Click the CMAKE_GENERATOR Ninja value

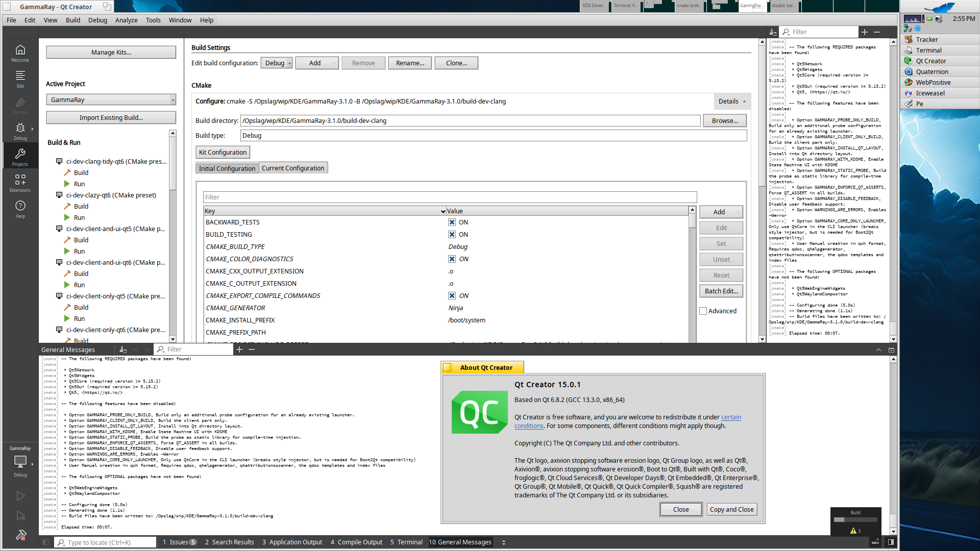coord(455,308)
